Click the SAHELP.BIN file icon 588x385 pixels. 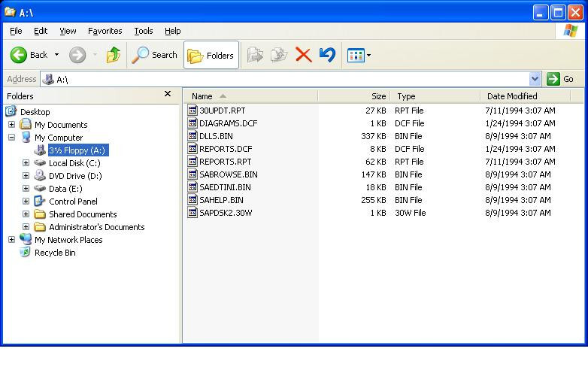[x=192, y=199]
